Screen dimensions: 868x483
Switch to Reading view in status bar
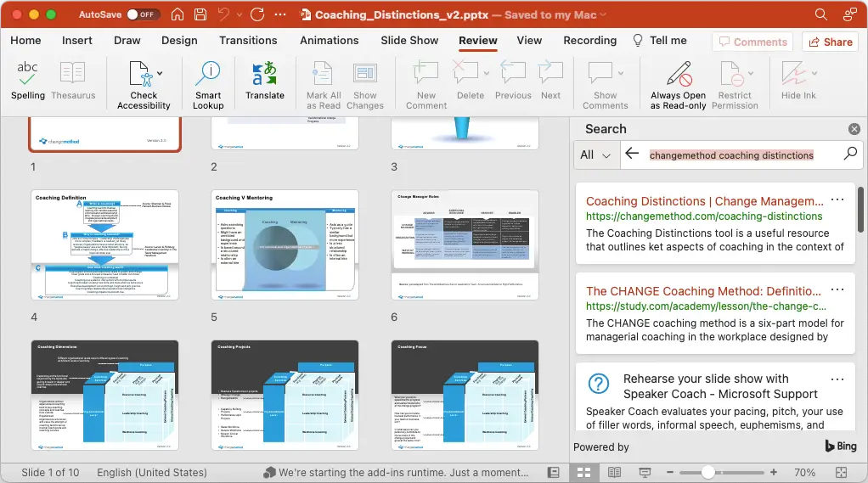tap(614, 473)
